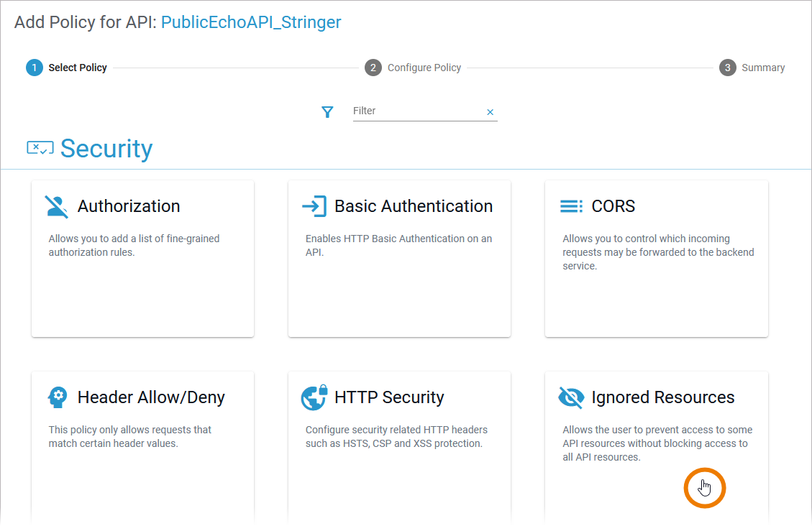Select the Ignored Resources policy title
This screenshot has height=526, width=812.
pyautogui.click(x=662, y=397)
